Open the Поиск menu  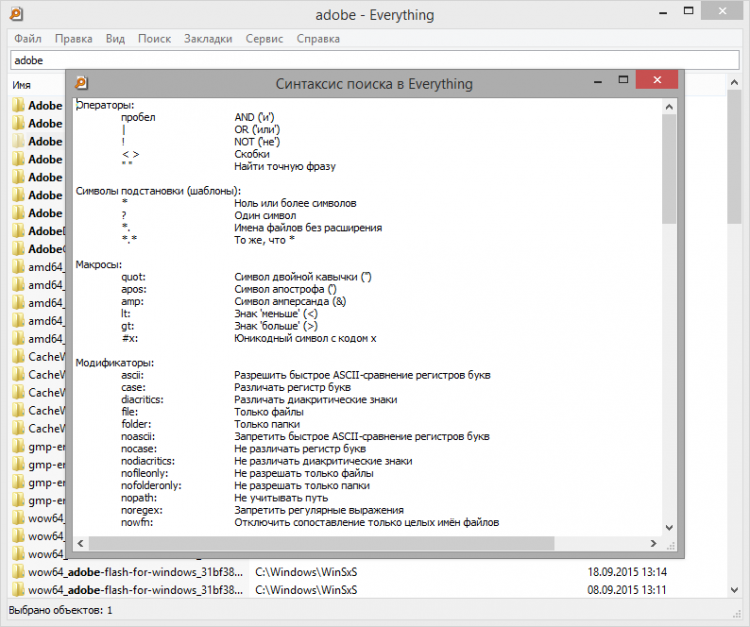point(154,39)
